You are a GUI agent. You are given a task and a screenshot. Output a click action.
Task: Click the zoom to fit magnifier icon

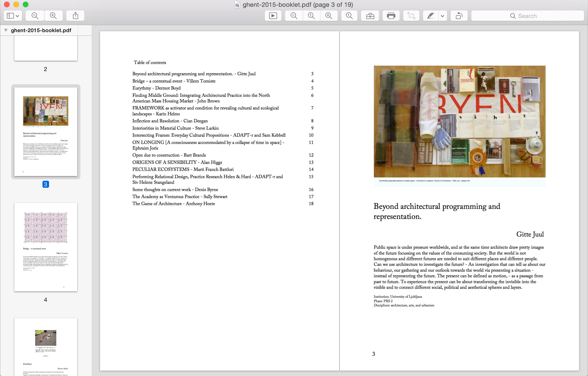349,16
